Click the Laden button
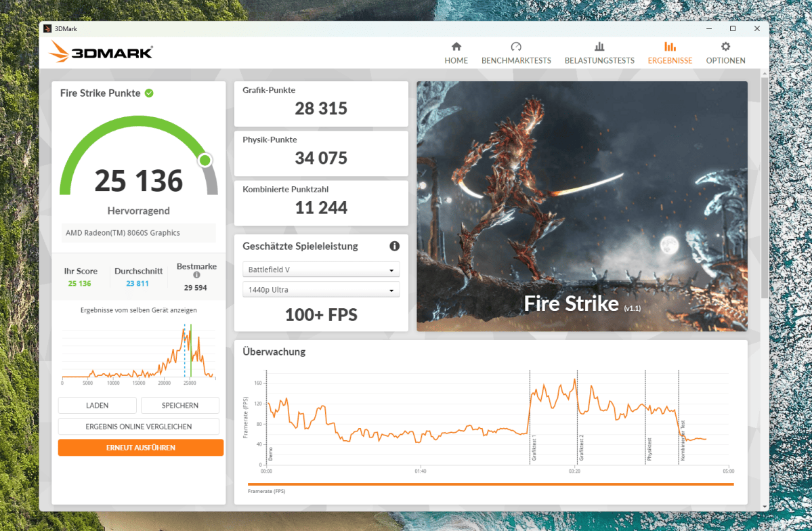 click(x=98, y=406)
